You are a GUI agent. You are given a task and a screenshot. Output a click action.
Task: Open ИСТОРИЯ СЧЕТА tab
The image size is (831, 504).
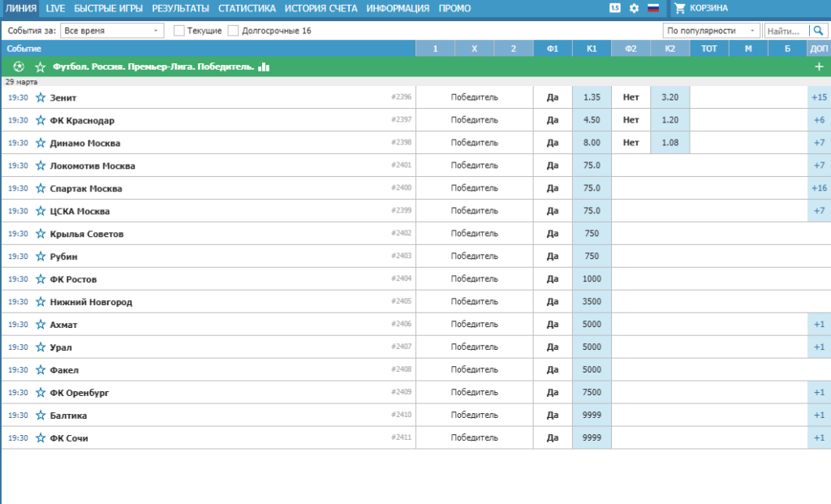[321, 8]
